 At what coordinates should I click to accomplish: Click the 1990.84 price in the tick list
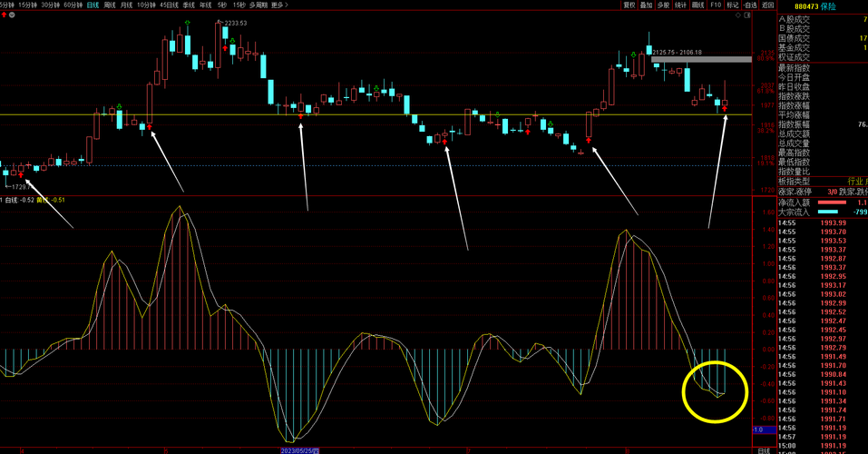click(x=834, y=374)
